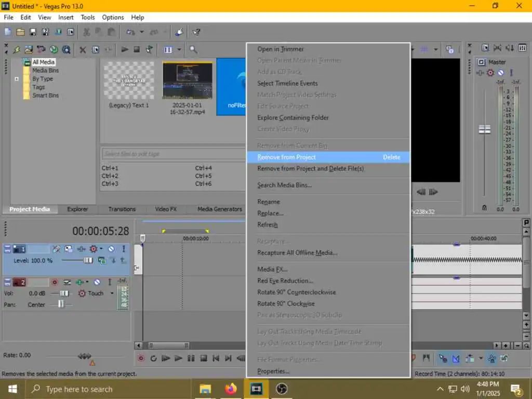Invert audio track 2 phase
This screenshot has width=532, height=399.
click(67, 282)
